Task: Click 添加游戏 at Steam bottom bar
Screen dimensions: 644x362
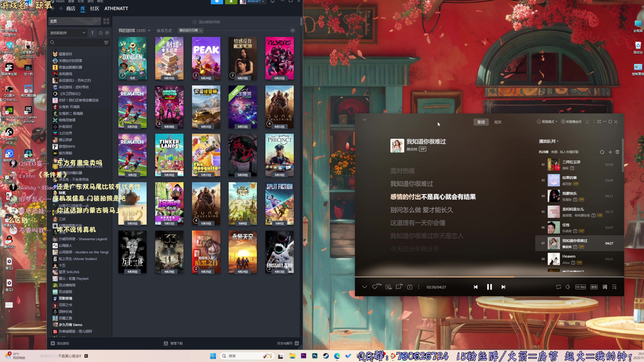Action: 60,343
